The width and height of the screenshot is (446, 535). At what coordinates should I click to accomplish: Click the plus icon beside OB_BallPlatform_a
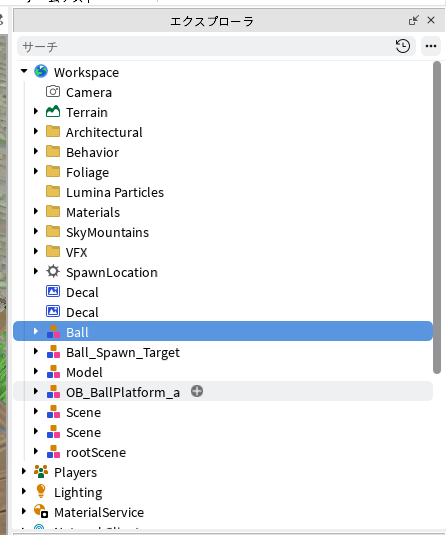point(197,391)
